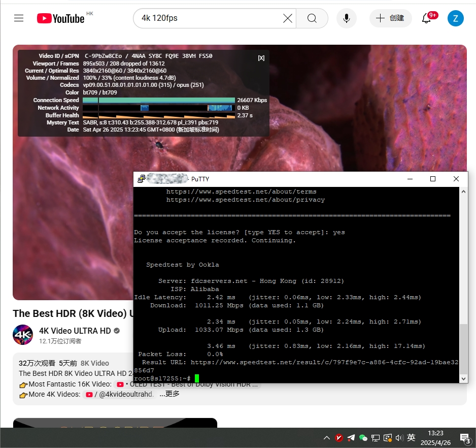Clear the search query with the X

pos(288,18)
